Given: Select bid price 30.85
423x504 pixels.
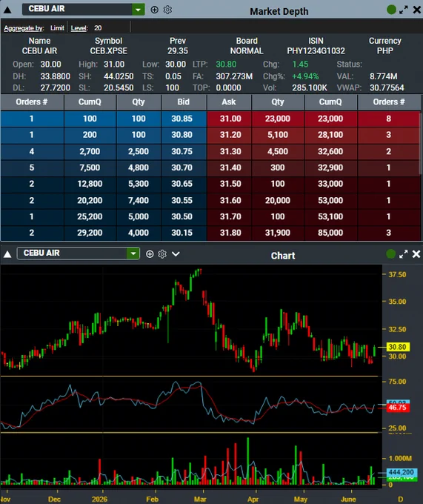Looking at the screenshot, I should [181, 119].
